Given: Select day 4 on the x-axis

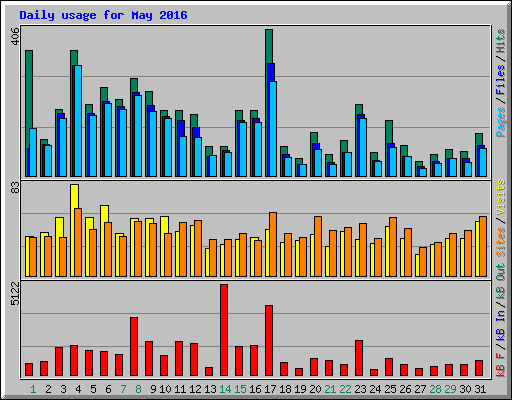Looking at the screenshot, I should 78,389.
